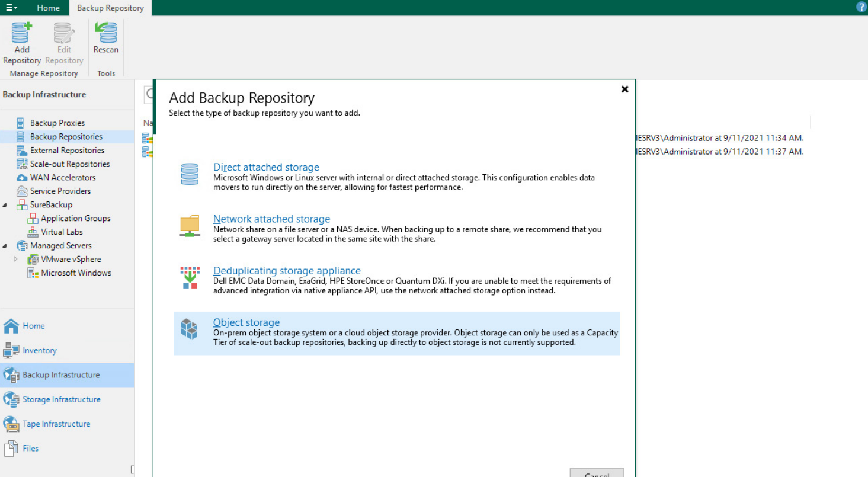868x477 pixels.
Task: Select the Direct attached storage database icon
Action: tap(190, 174)
